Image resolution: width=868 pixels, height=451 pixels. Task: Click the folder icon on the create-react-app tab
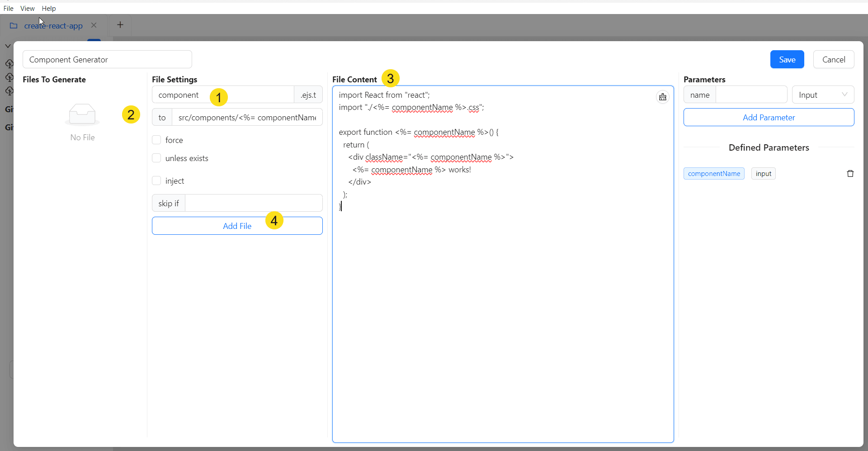click(x=13, y=25)
